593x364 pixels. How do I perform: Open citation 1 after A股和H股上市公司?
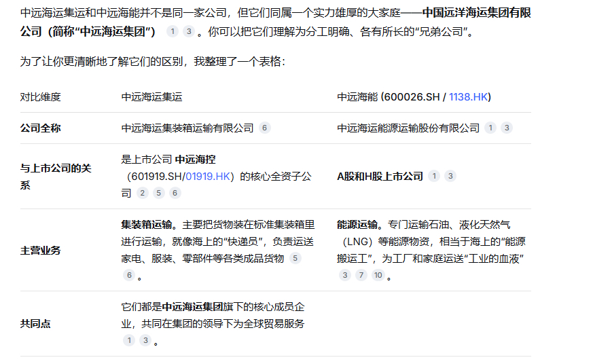(x=434, y=176)
